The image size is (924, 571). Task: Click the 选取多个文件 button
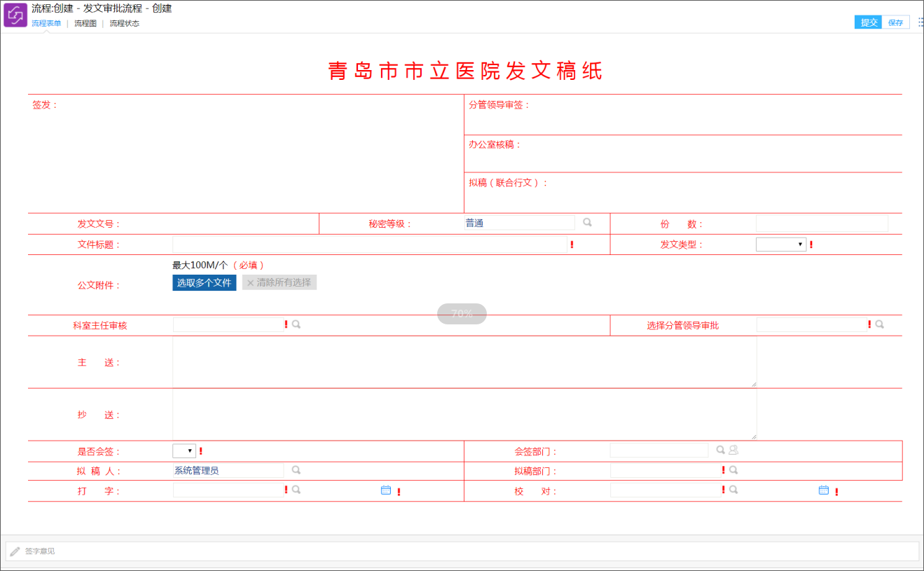(x=204, y=282)
